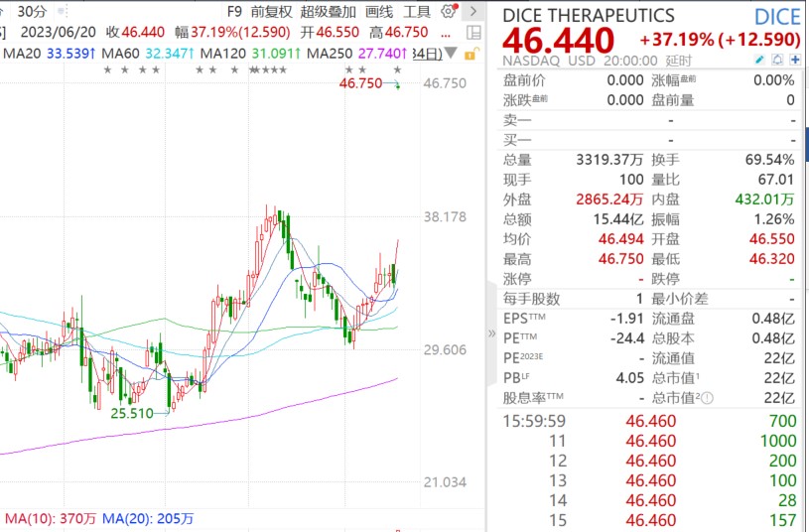Click the pencil edit icon under DICE price
809x532 pixels.
pos(759,60)
